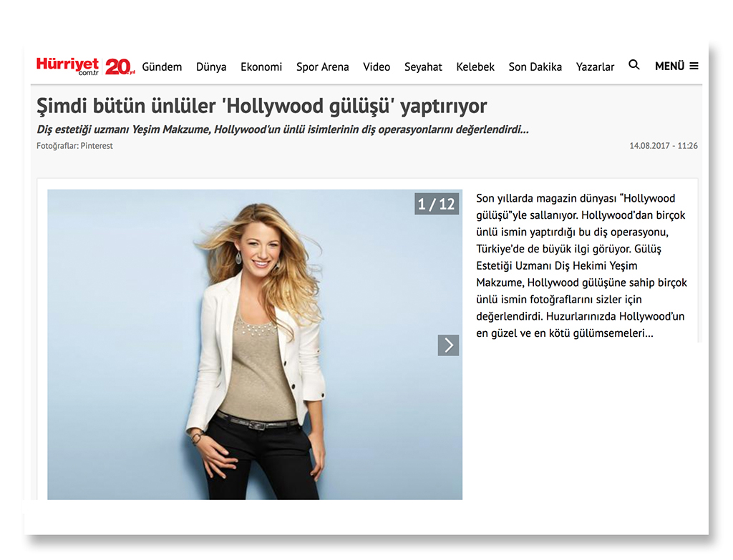This screenshot has width=733, height=560.
Task: Click the 1 / 12 gallery counter
Action: tap(436, 204)
